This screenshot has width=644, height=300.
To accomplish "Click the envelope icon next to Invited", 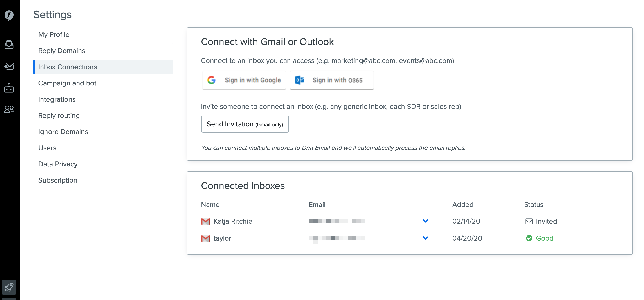I will (529, 221).
